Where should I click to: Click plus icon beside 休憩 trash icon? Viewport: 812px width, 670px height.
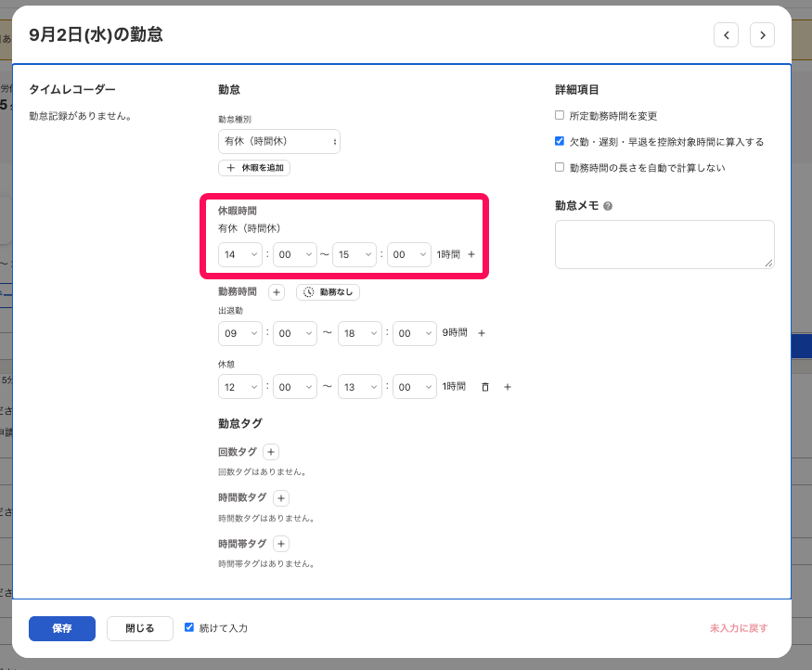(x=508, y=387)
